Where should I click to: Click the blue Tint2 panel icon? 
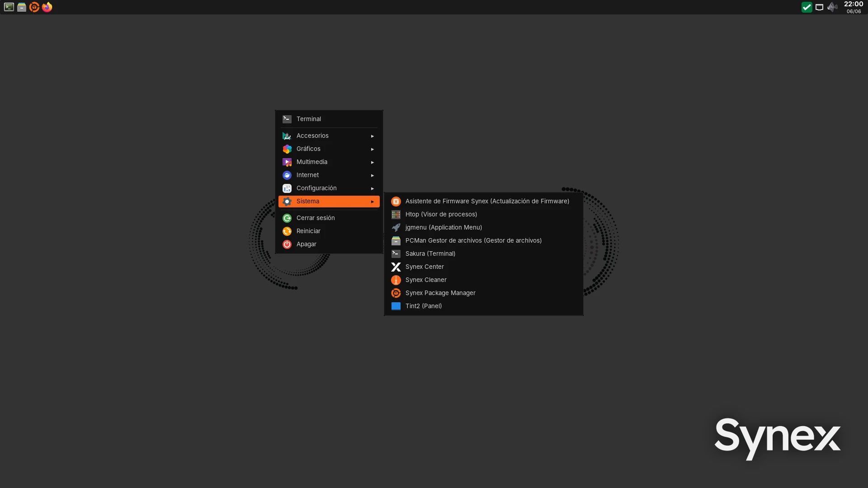tap(396, 306)
